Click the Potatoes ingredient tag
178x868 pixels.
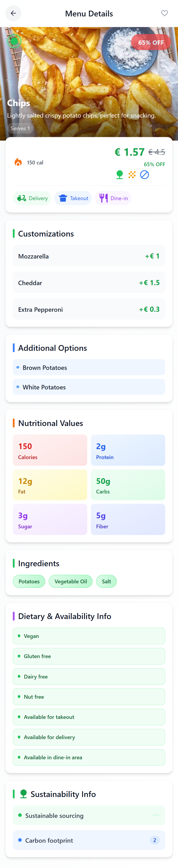[x=29, y=582]
